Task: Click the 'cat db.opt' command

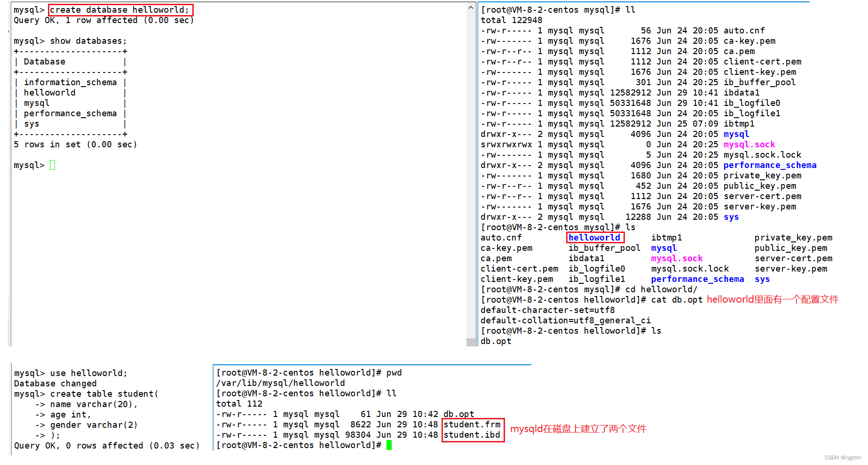Action: (677, 300)
